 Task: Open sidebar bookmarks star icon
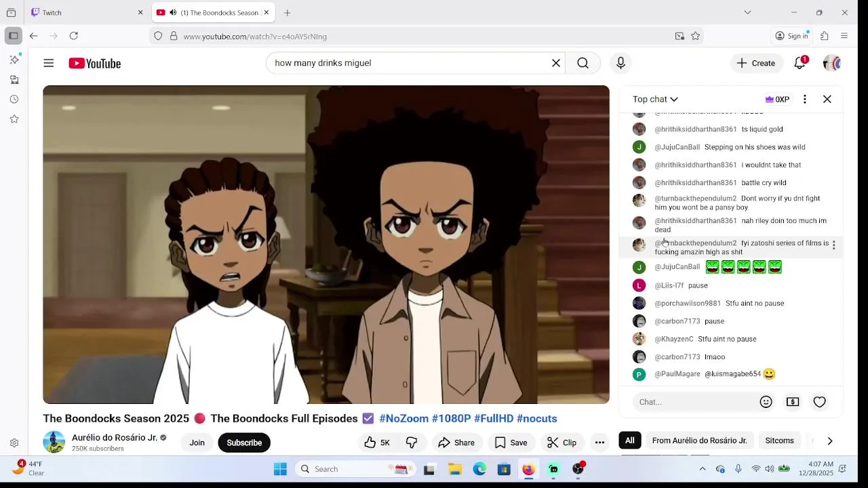point(14,119)
